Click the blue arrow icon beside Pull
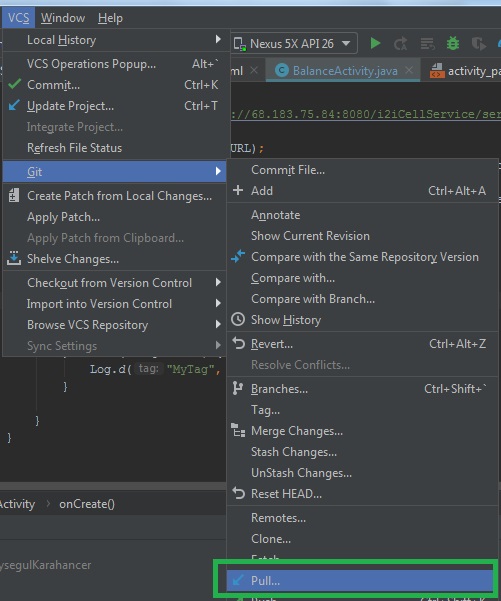Image resolution: width=501 pixels, height=601 pixels. tap(238, 580)
